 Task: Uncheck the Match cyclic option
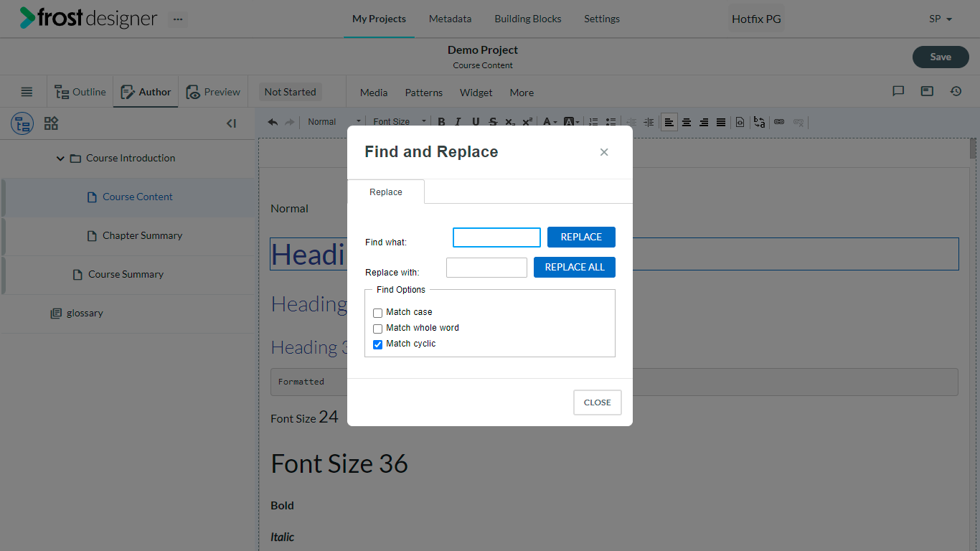point(378,344)
